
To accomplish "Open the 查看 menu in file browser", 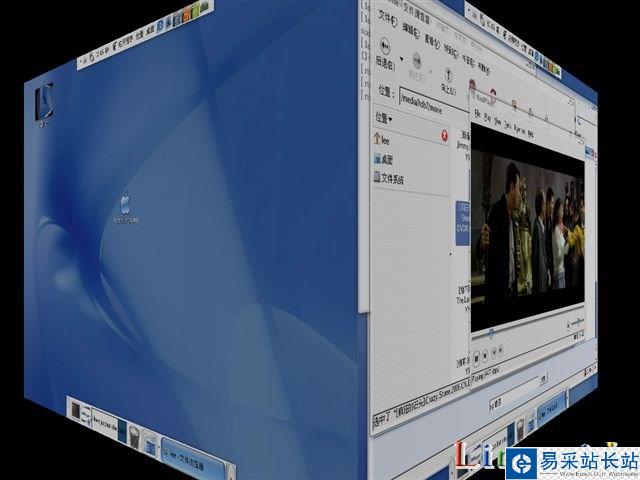I will tap(431, 41).
